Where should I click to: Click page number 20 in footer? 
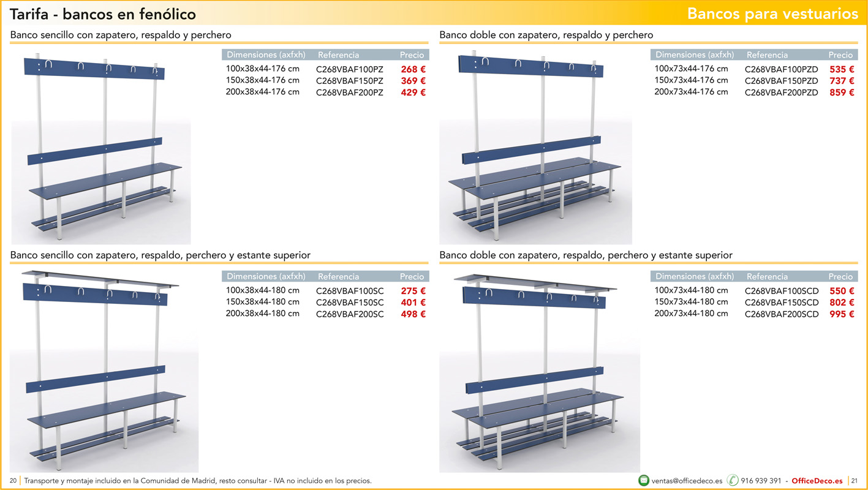[x=13, y=481]
